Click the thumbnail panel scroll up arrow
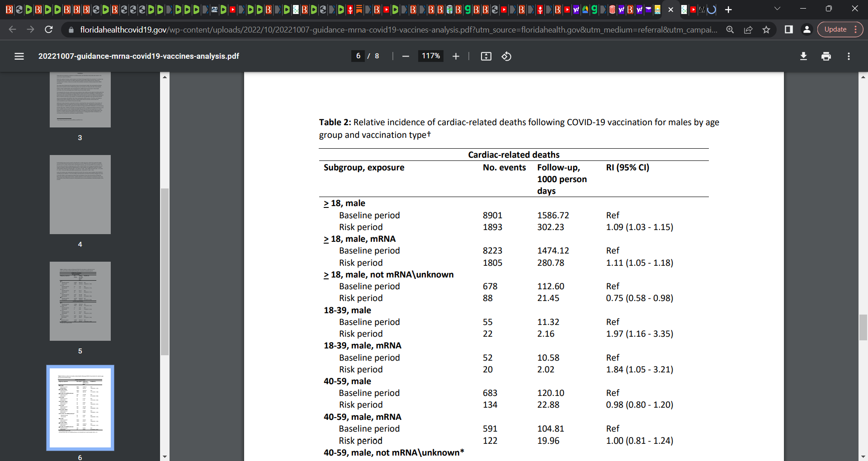This screenshot has height=461, width=868. pyautogui.click(x=165, y=77)
